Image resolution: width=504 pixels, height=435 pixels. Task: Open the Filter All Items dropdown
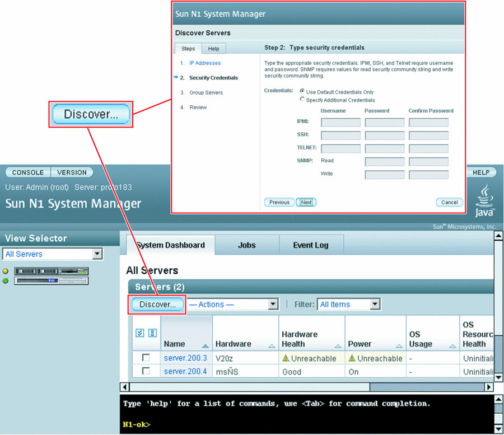coord(349,304)
